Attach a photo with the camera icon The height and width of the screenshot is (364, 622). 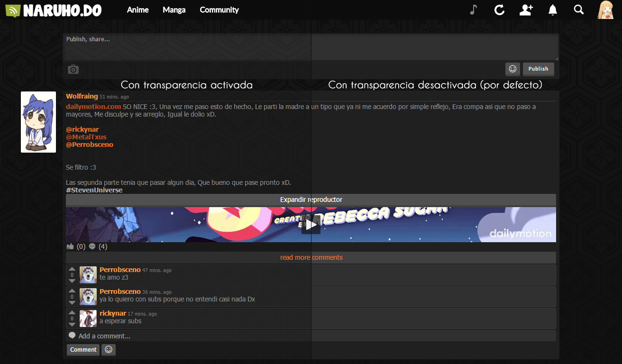[73, 70]
